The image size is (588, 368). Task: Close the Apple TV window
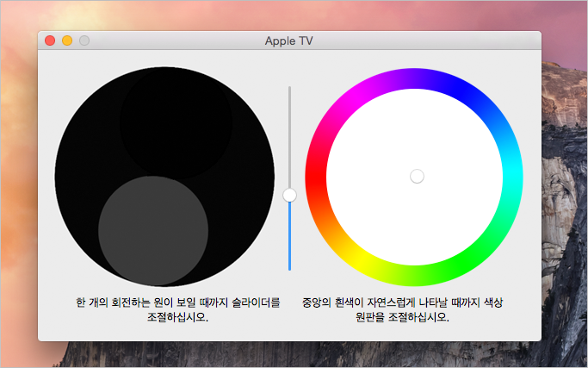click(x=50, y=41)
